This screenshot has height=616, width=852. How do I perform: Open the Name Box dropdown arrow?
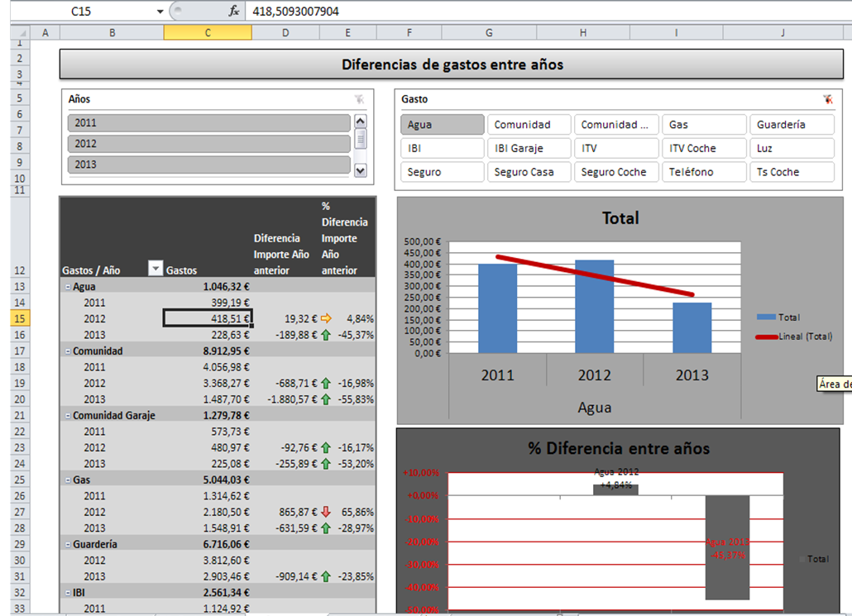coord(160,12)
